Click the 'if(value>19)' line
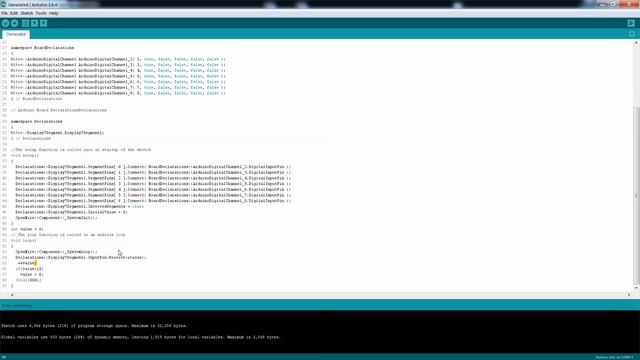 (29, 269)
